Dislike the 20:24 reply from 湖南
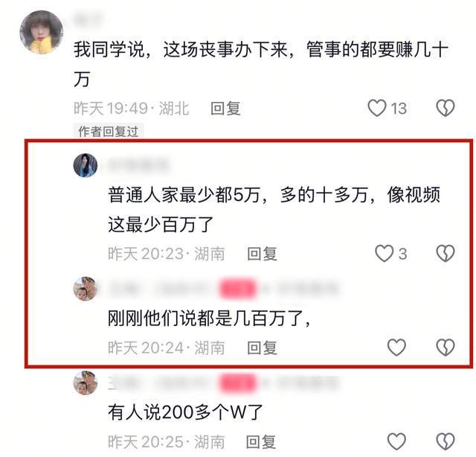 pos(446,348)
